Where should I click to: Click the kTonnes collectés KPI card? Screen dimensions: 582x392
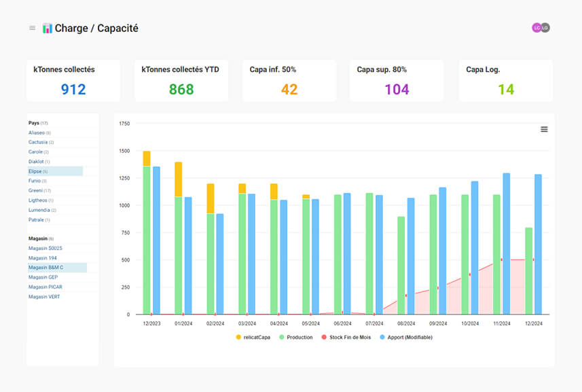[73, 81]
